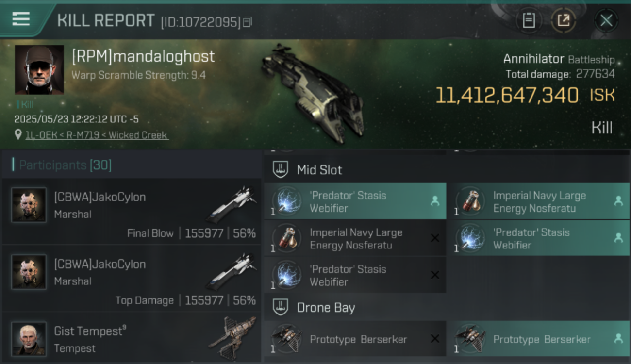The height and width of the screenshot is (364, 631).
Task: Share the kill report via export icon
Action: click(564, 20)
